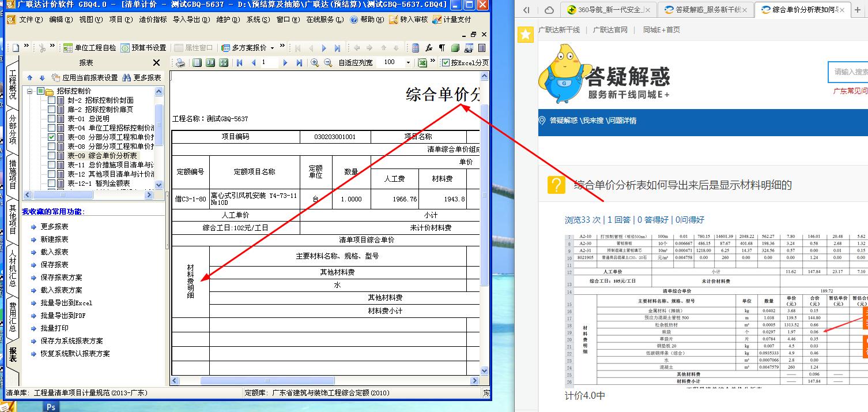This screenshot has height=412, width=868.
Task: Move report down with blue down arrow
Action: coord(41,77)
